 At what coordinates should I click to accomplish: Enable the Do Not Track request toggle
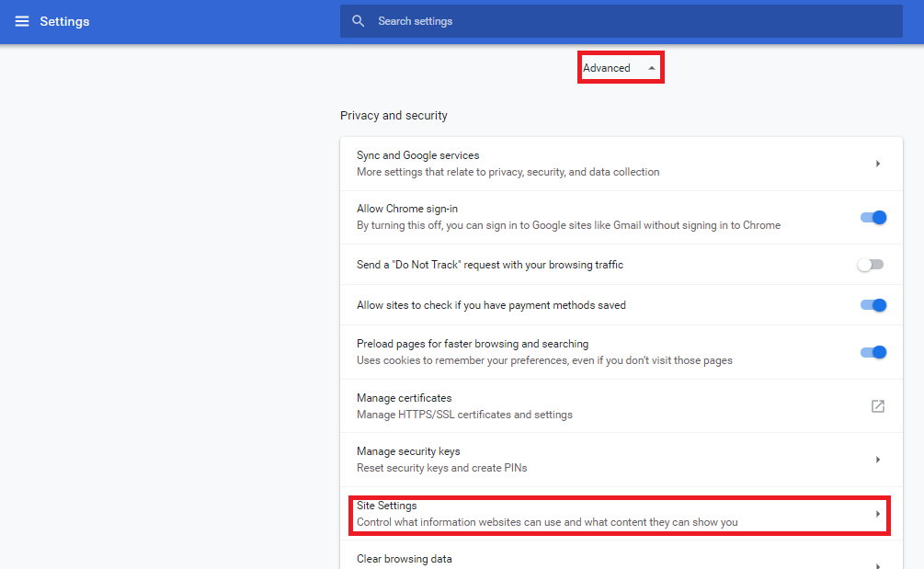pyautogui.click(x=870, y=265)
